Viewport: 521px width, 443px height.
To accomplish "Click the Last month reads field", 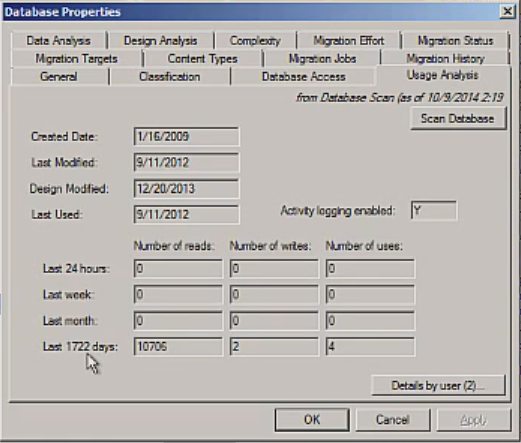I will pyautogui.click(x=178, y=321).
